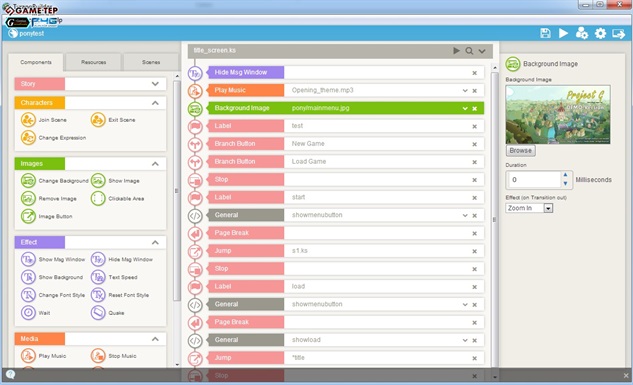The height and width of the screenshot is (385, 633).
Task: Expand the Story components section
Action: [155, 84]
